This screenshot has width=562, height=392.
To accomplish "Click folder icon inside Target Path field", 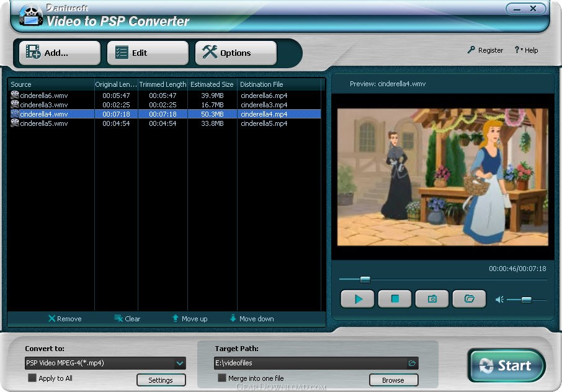I will 412,363.
